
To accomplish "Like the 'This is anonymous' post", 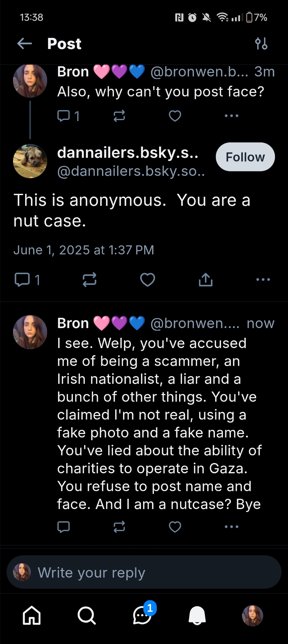I will (x=148, y=279).
